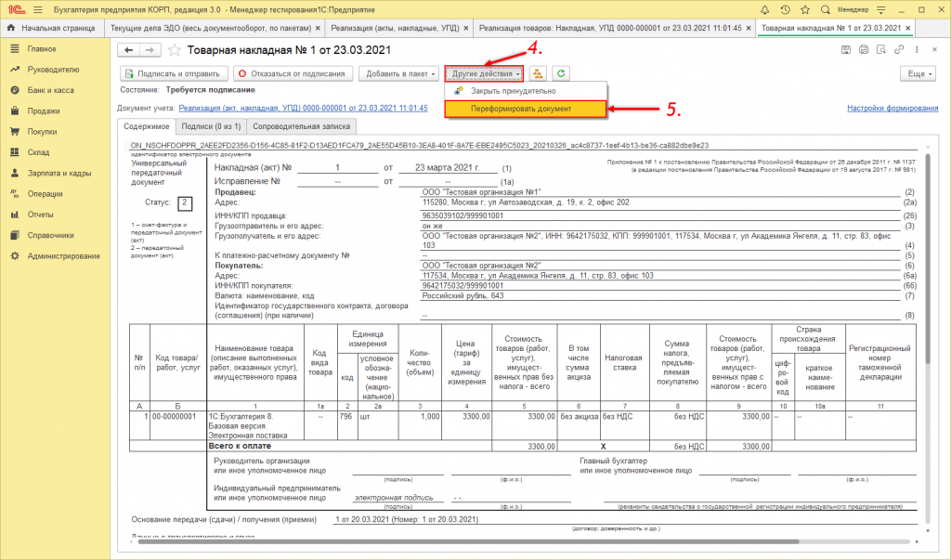Image resolution: width=951 pixels, height=560 pixels.
Task: Switch to the Подписи (0 из 1) tab
Action: pos(211,126)
